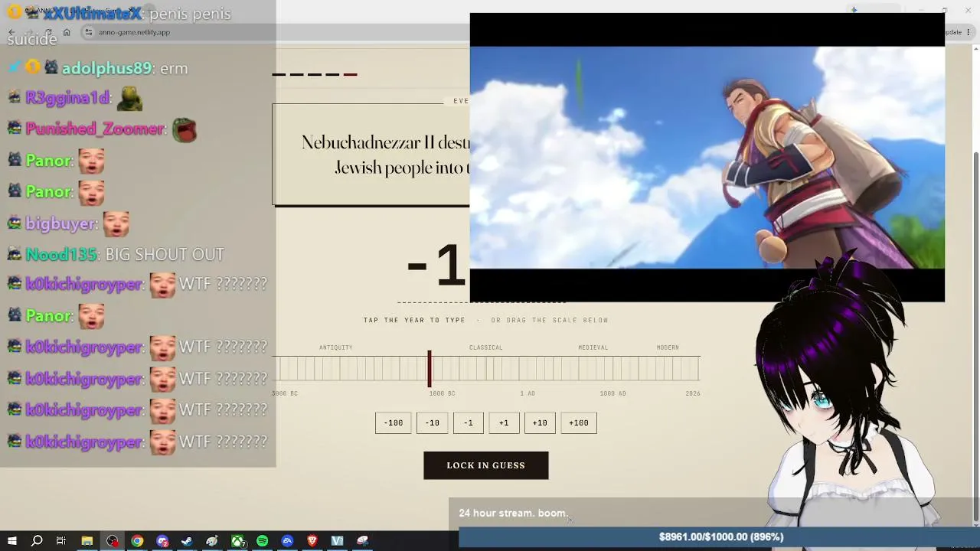Viewport: 980px width, 551px height.
Task: Click chat username R3ggina1d
Action: click(x=67, y=98)
